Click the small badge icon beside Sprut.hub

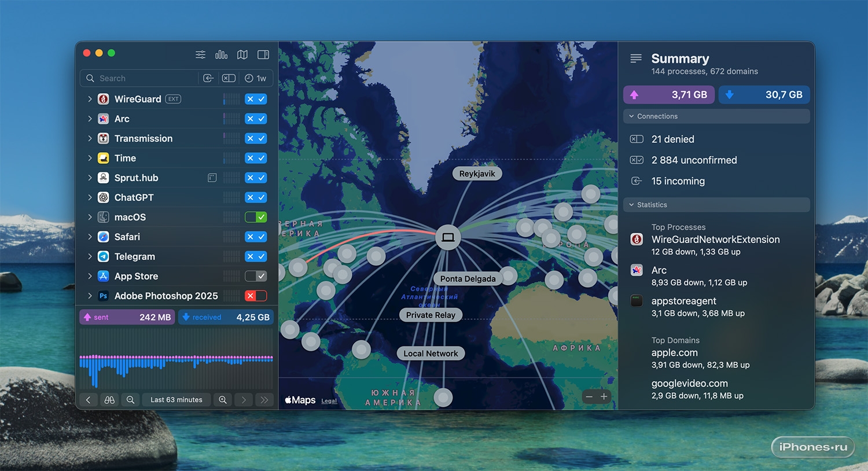coord(212,178)
